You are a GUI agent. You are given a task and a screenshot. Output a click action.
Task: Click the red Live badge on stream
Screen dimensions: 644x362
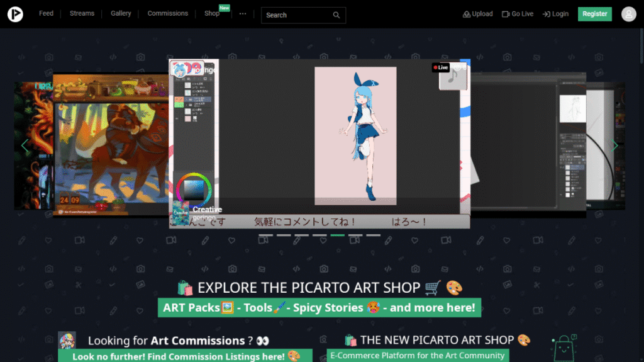tap(440, 67)
